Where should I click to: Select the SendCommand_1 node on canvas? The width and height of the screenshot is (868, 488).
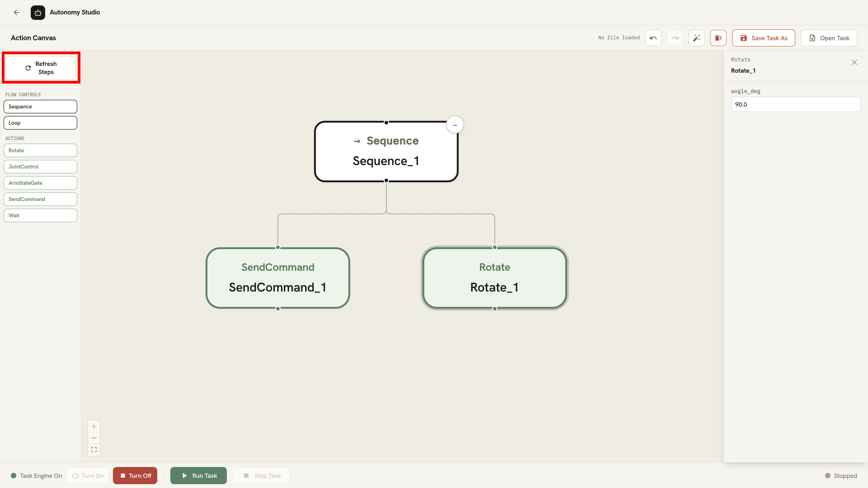(x=278, y=278)
